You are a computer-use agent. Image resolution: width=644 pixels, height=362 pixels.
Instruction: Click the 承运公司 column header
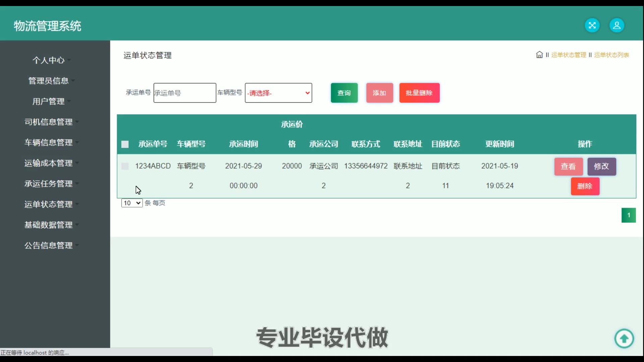pos(324,144)
